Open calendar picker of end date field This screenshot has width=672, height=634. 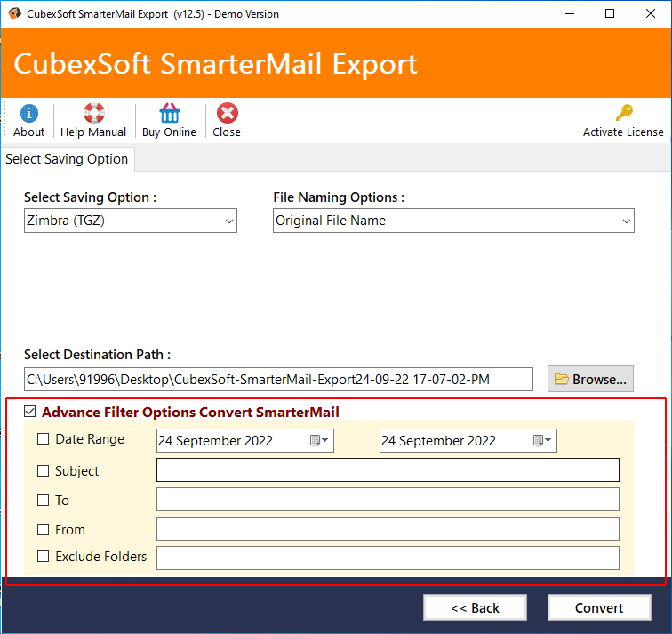pos(542,440)
